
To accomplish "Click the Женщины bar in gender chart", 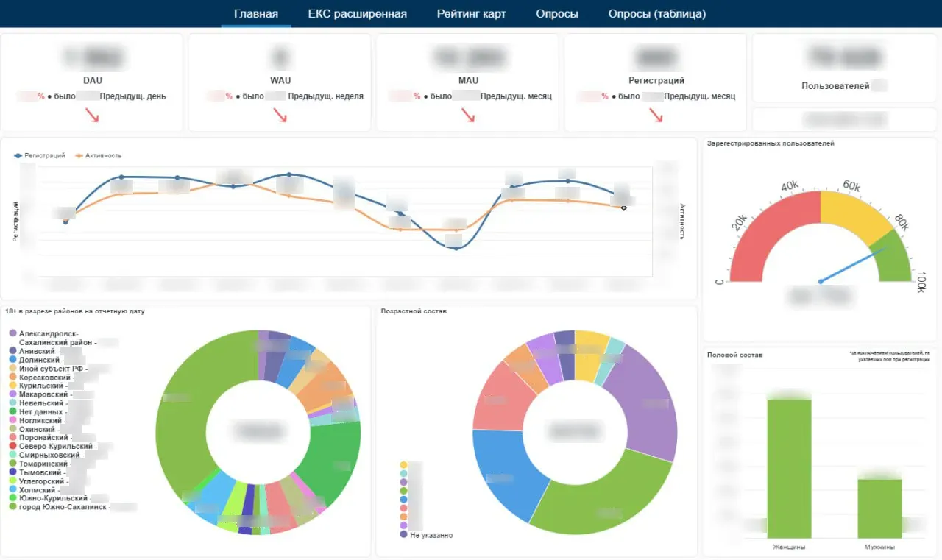I will click(789, 469).
